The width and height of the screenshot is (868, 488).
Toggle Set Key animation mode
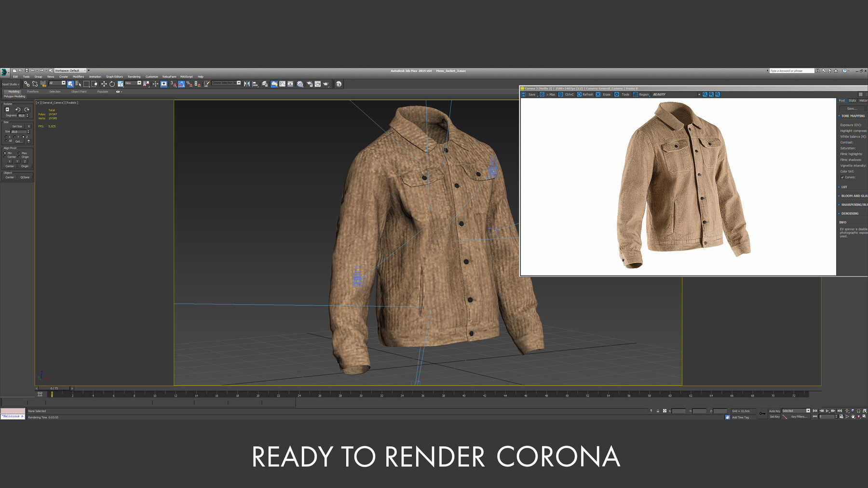point(774,417)
